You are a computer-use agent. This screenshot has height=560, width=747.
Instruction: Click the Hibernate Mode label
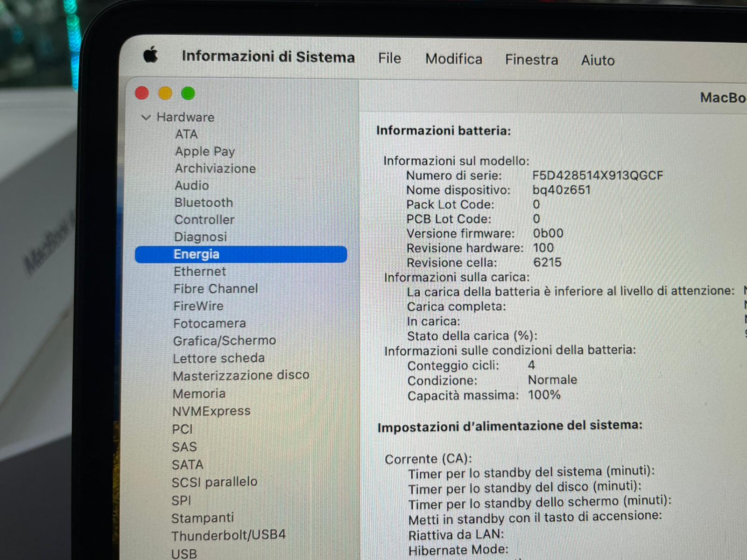(x=458, y=550)
